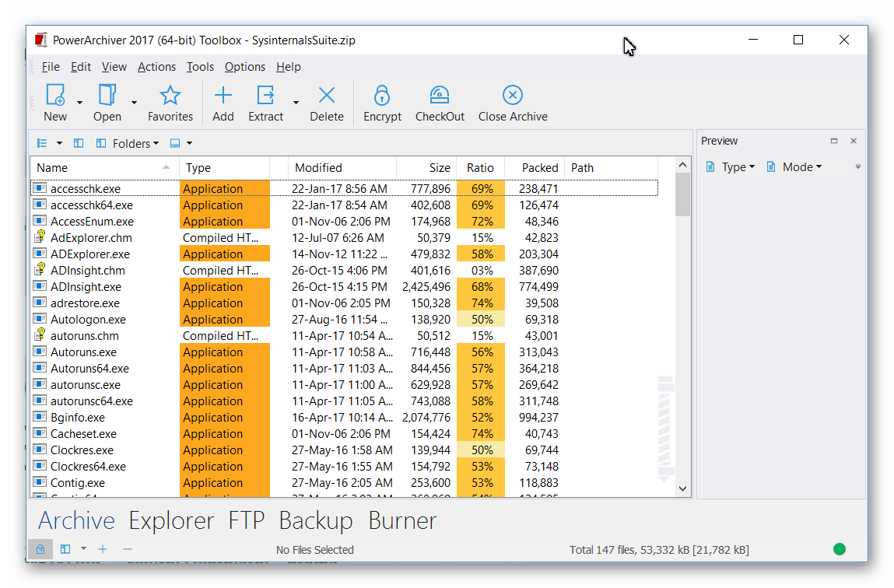Screen dimensions: 894x588
Task: Click the Open archive toolbar icon
Action: [x=107, y=95]
